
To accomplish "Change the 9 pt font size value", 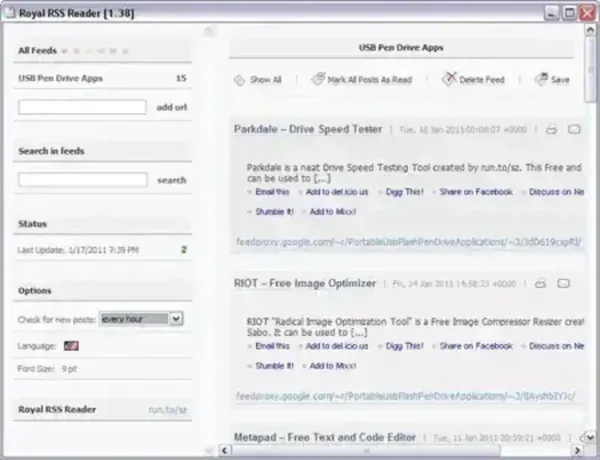I will [x=69, y=369].
